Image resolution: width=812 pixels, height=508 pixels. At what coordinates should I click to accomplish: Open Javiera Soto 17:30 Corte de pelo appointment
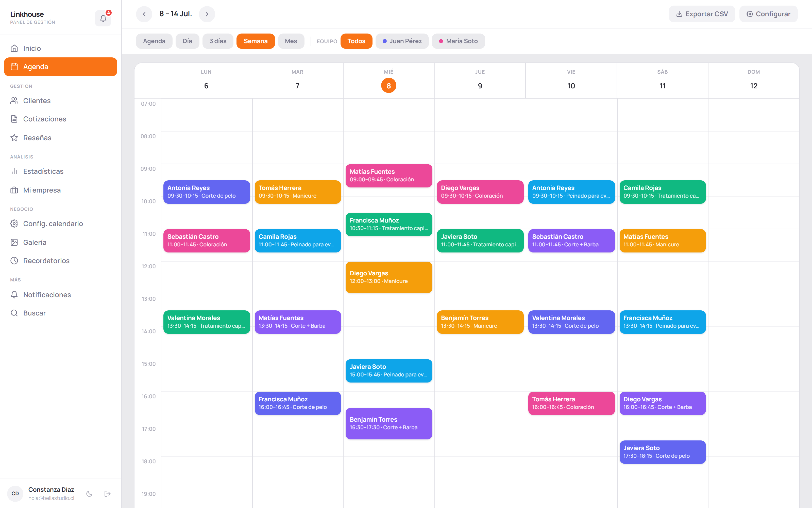tap(663, 452)
